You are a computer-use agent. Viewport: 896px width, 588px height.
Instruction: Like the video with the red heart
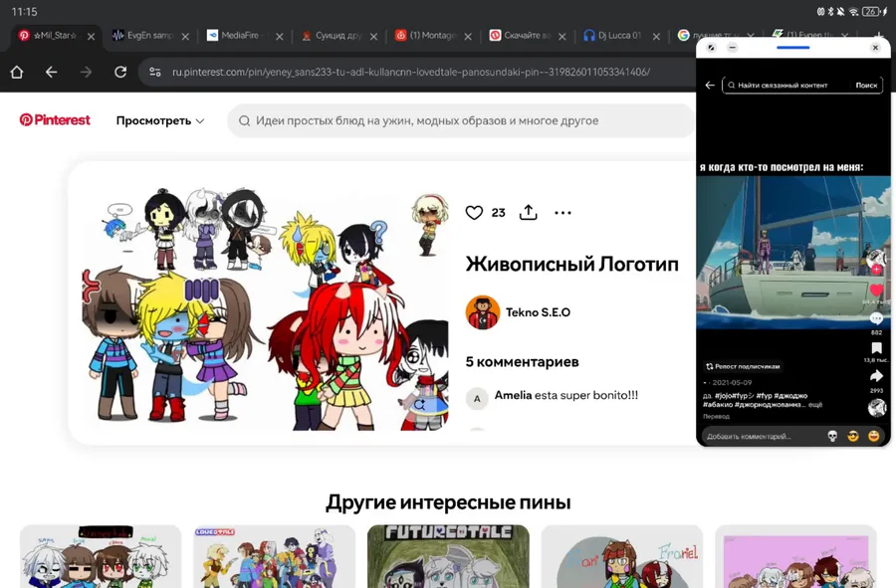(876, 291)
